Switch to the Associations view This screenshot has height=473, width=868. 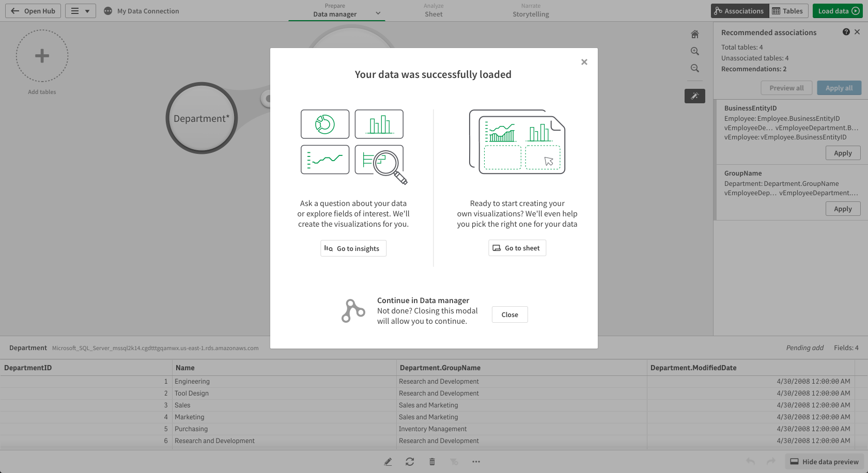739,11
